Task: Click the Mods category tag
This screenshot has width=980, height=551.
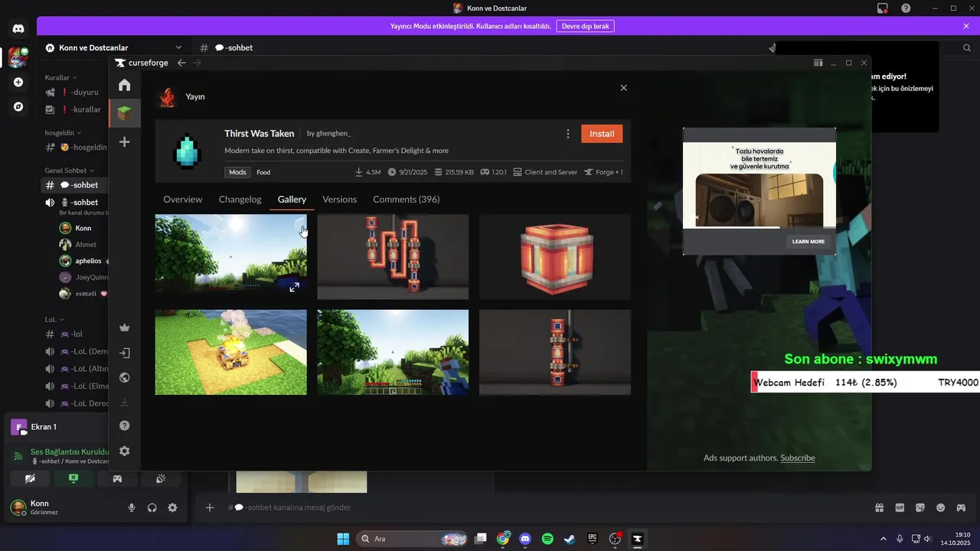Action: pyautogui.click(x=237, y=172)
